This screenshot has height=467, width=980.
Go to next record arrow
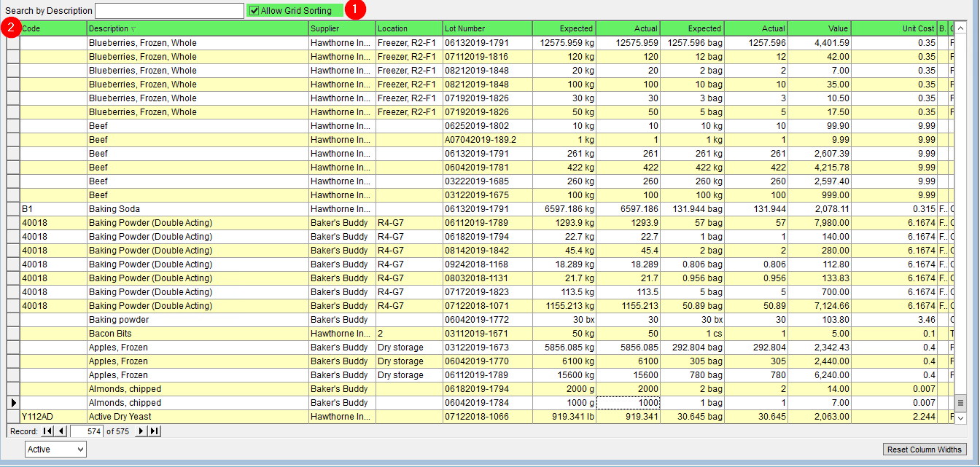click(x=141, y=431)
